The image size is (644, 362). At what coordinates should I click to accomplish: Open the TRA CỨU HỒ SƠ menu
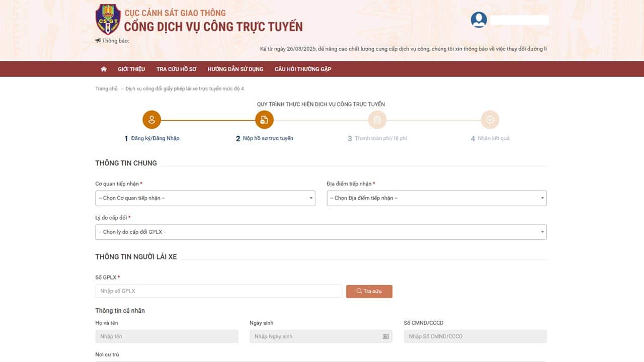(176, 69)
